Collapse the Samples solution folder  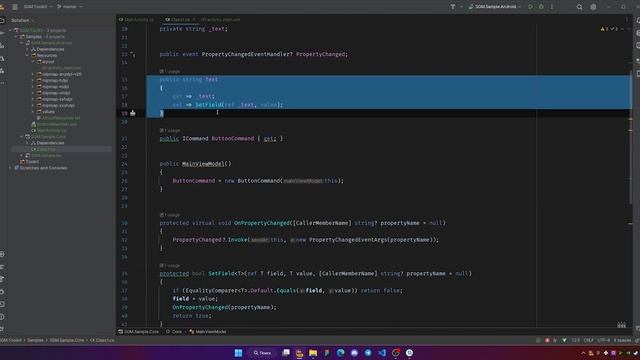coord(16,36)
